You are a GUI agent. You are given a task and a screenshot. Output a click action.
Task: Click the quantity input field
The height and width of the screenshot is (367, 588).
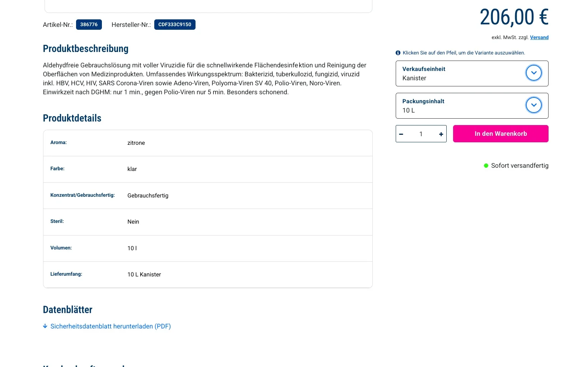pyautogui.click(x=421, y=134)
